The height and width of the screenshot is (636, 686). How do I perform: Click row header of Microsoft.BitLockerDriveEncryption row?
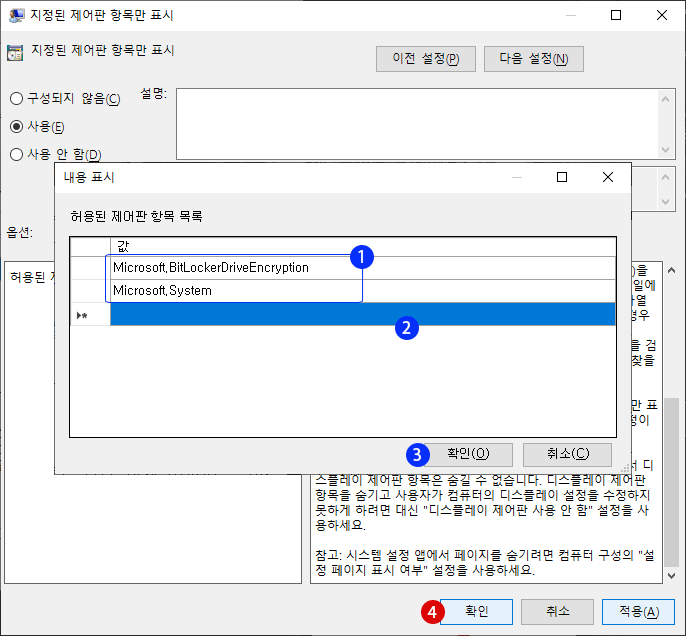tap(90, 268)
